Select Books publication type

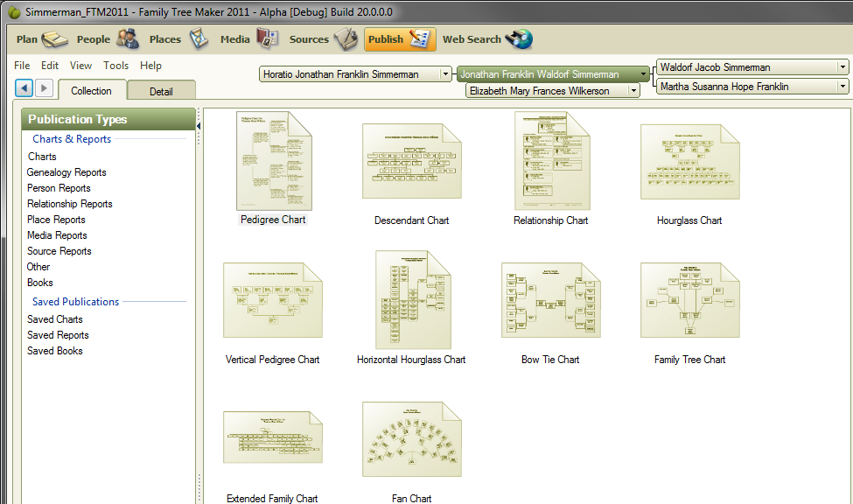click(40, 283)
